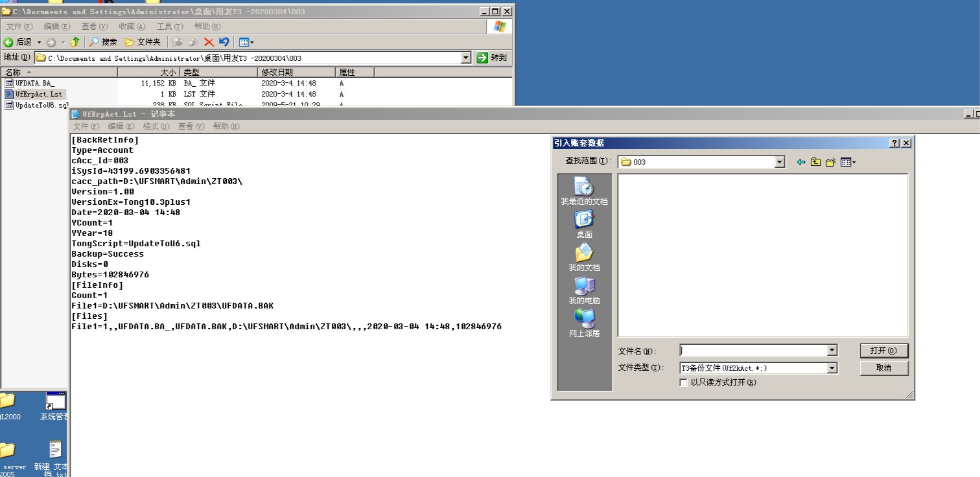Select the UFDATA.BA_ file in Explorer

30,84
